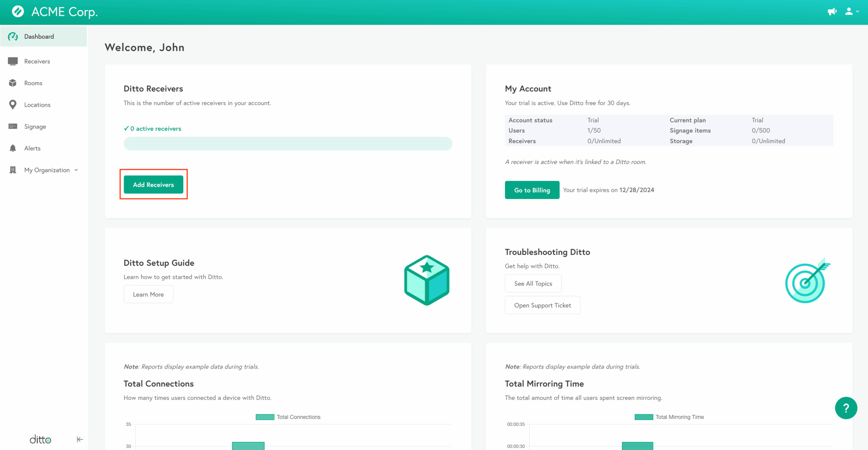Click the megaphone announcements icon
Screen dimensions: 868x450
pos(832,12)
